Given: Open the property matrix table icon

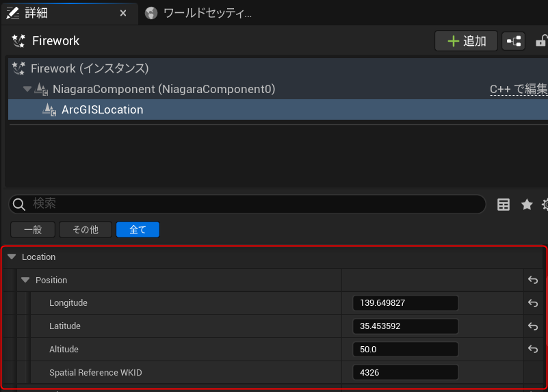Looking at the screenshot, I should [504, 205].
